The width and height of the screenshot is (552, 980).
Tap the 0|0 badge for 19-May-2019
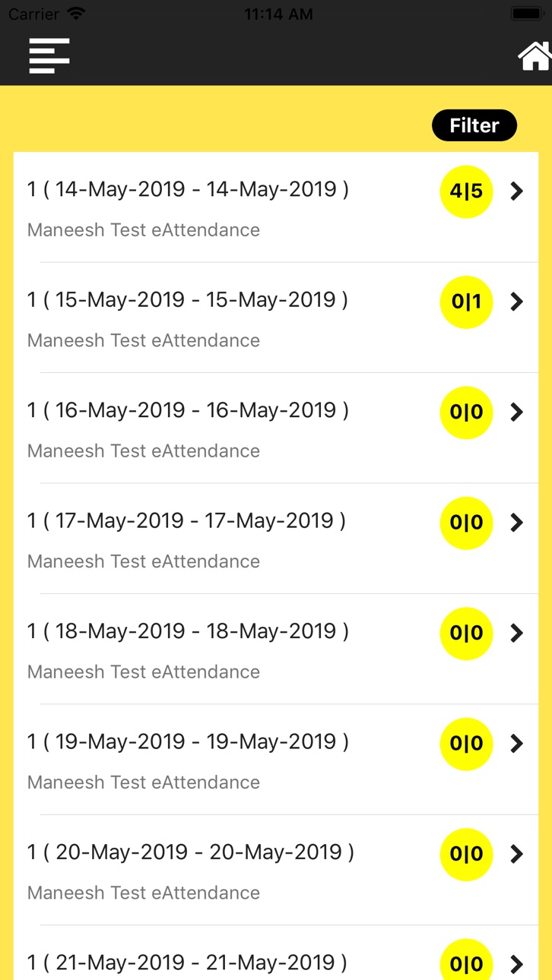pos(466,744)
